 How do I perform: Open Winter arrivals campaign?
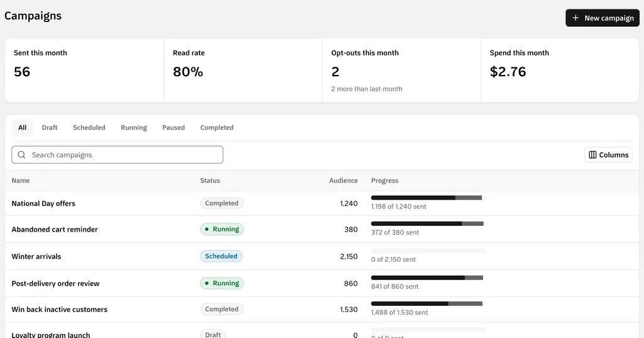36,257
